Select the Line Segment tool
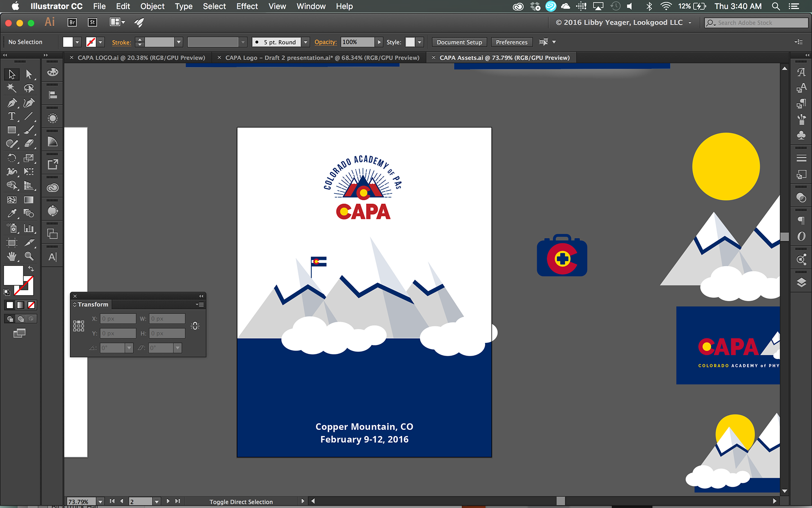Image resolution: width=812 pixels, height=508 pixels. click(x=29, y=116)
